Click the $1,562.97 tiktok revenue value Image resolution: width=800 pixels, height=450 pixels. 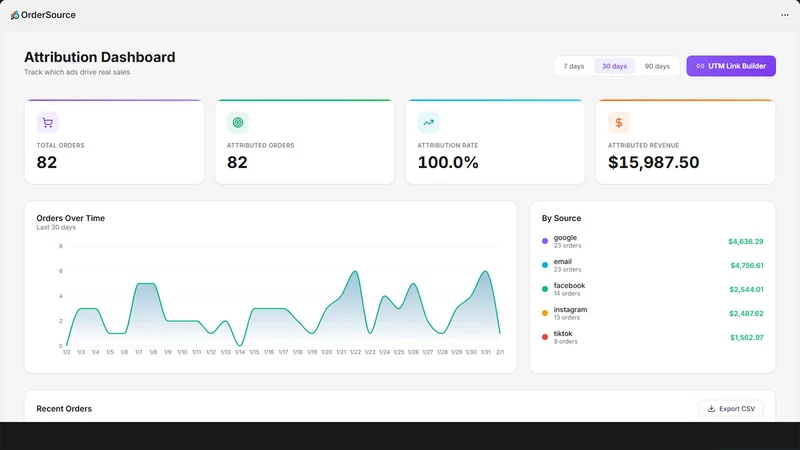pos(746,337)
